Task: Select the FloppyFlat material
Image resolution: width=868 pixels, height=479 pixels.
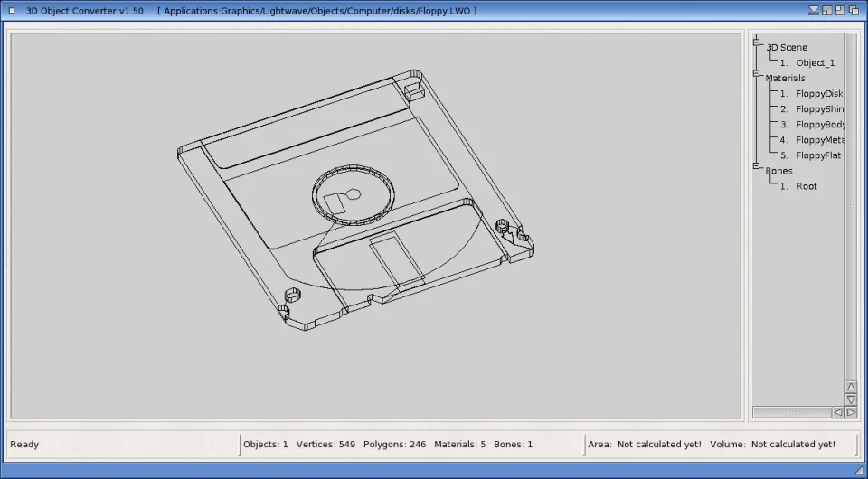Action: click(818, 155)
